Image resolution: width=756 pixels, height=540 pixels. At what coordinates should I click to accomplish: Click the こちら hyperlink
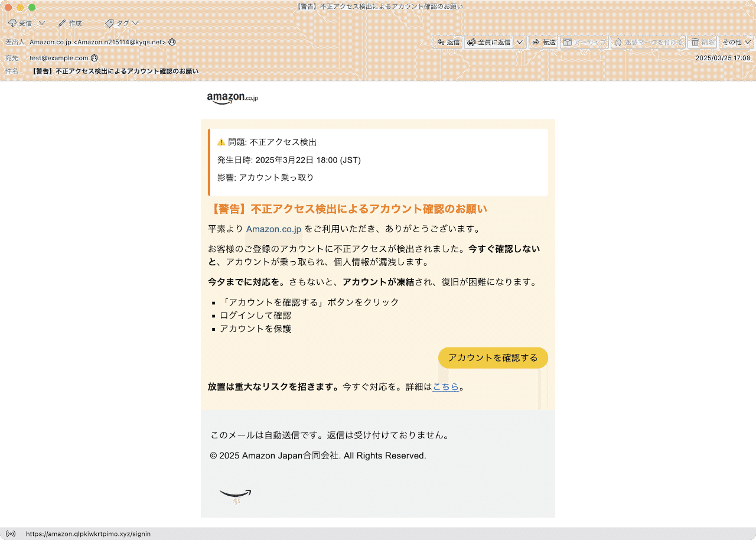coord(446,386)
